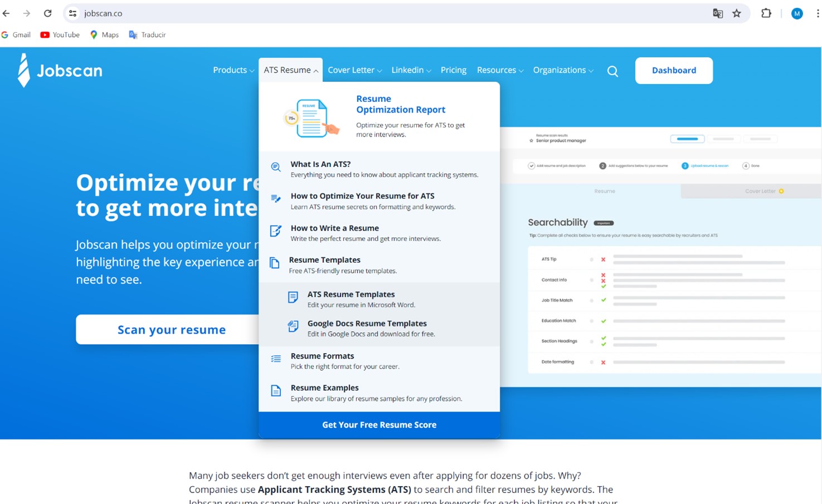Image resolution: width=822 pixels, height=504 pixels.
Task: Collapse the ATS Resume dropdown menu
Action: pos(290,70)
